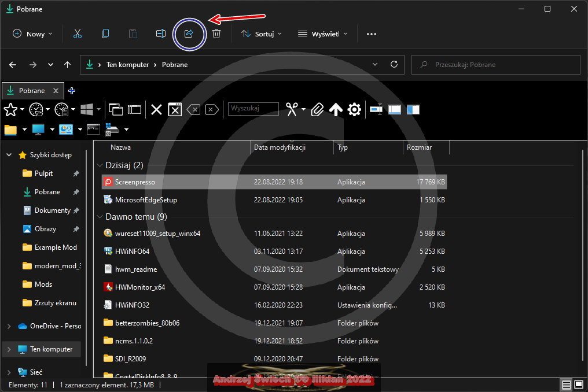This screenshot has width=588, height=392.
Task: Collapse the Dawno temu (9) group
Action: 100,217
